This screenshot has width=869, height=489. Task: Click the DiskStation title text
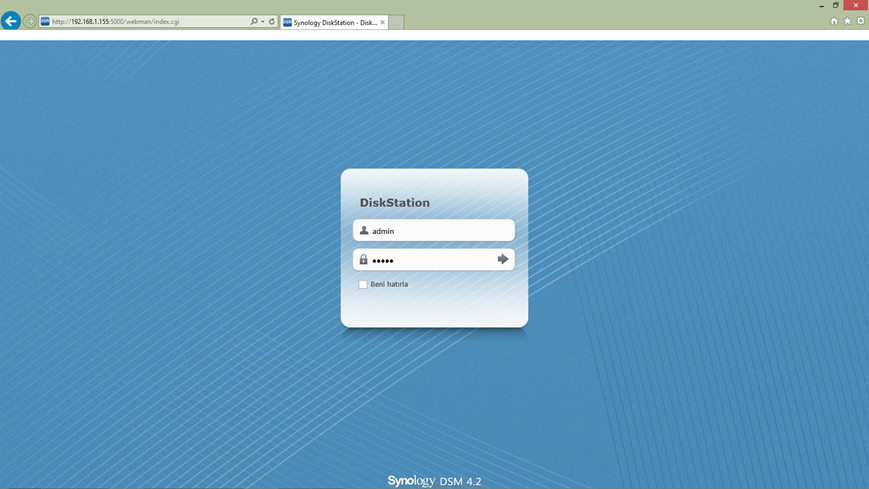tap(395, 202)
